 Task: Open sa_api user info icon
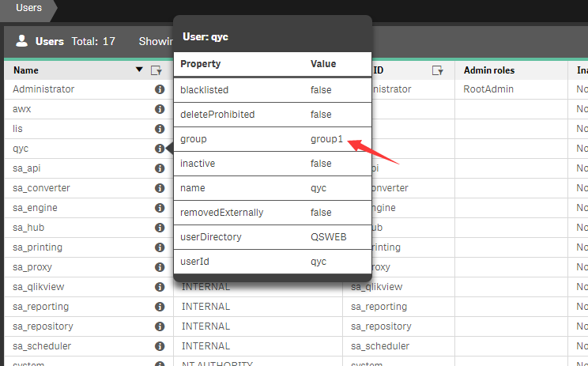pyautogui.click(x=159, y=168)
